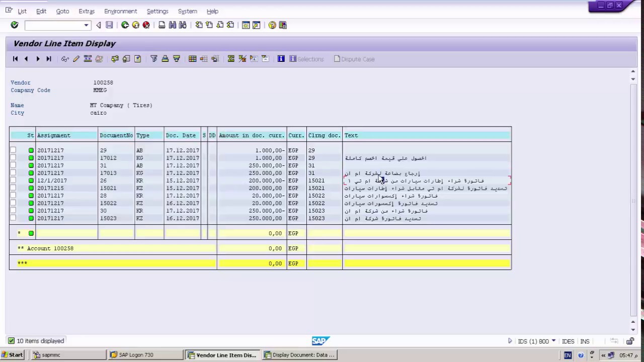Click the Doc. Date column header

tap(183, 135)
